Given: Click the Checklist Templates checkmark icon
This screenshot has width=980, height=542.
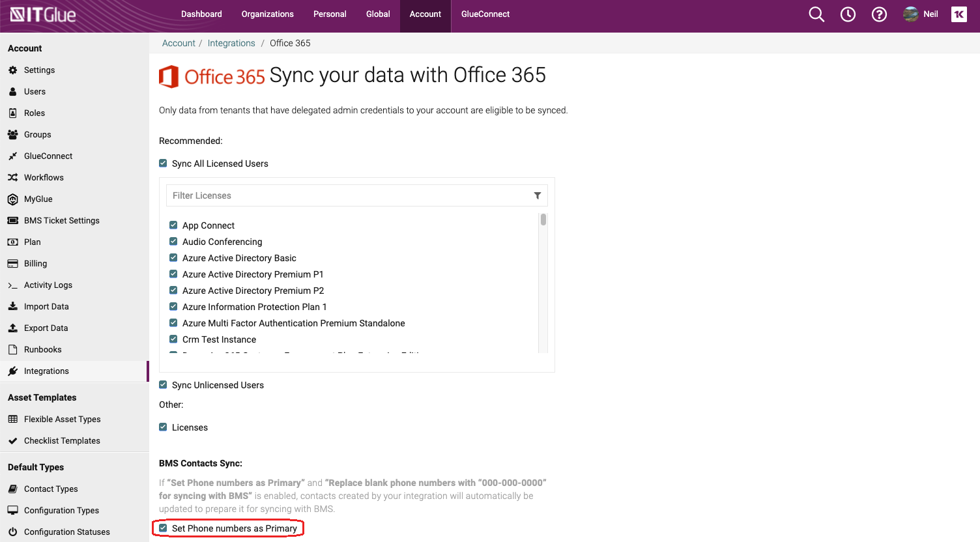Looking at the screenshot, I should [12, 440].
